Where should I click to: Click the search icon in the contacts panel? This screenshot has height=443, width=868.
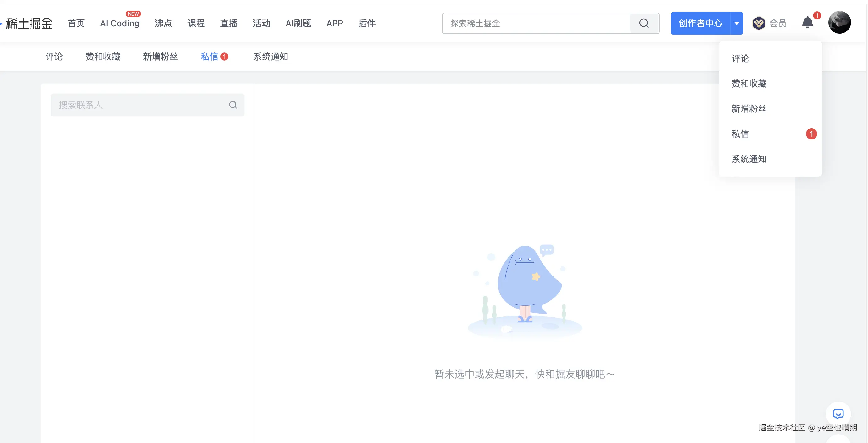pos(233,105)
